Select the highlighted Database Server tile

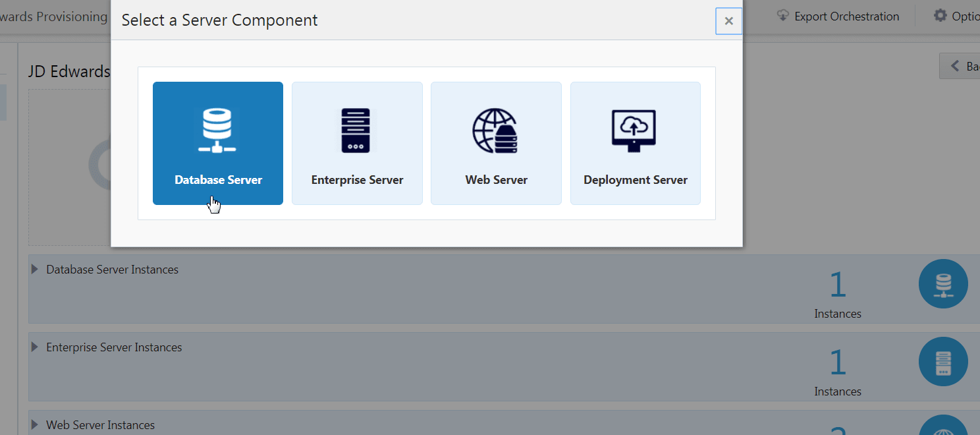click(218, 143)
